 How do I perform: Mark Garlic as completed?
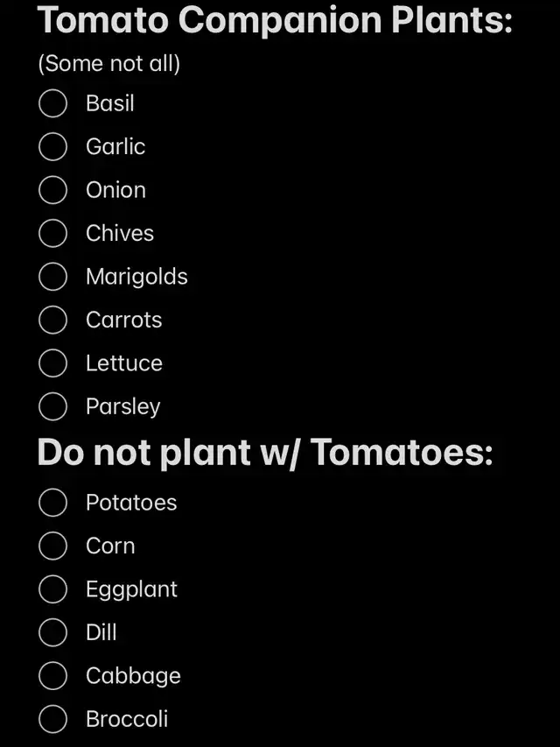53,146
